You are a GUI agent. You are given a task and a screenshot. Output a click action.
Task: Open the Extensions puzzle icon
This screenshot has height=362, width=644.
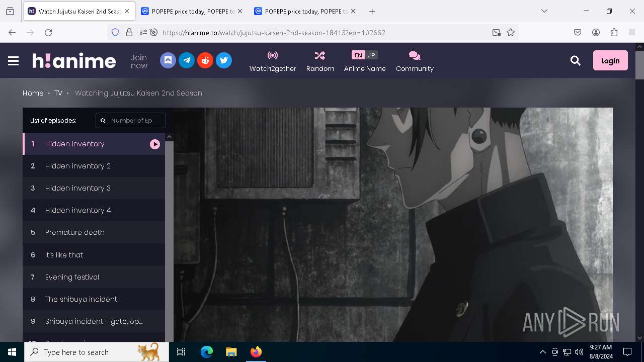click(x=614, y=32)
